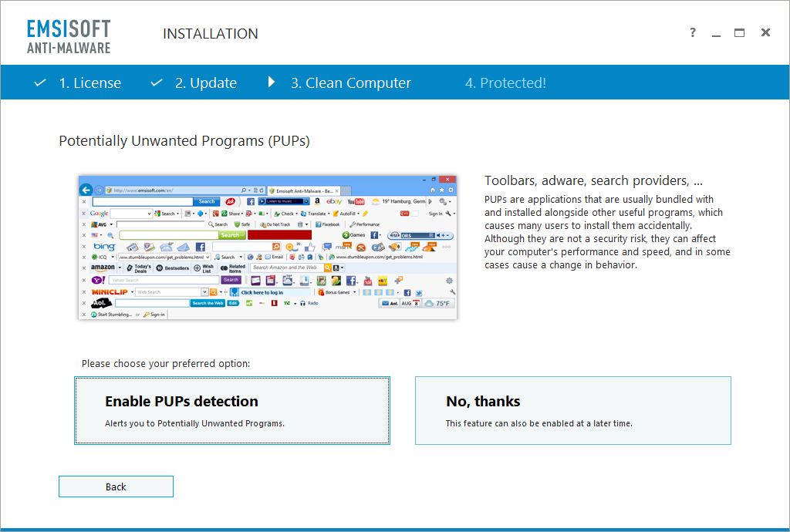Click the Clean Computer arrow indicator
Screen dimensions: 790x532
[x=272, y=82]
